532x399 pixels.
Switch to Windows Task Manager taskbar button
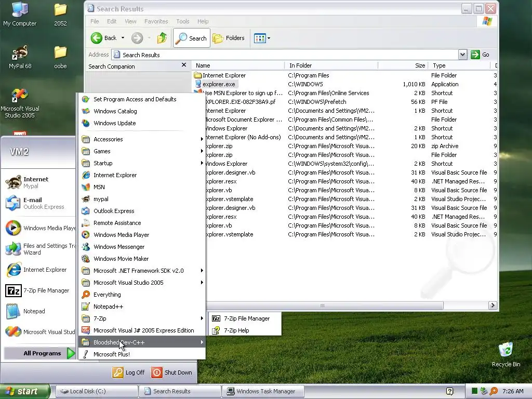tap(262, 391)
